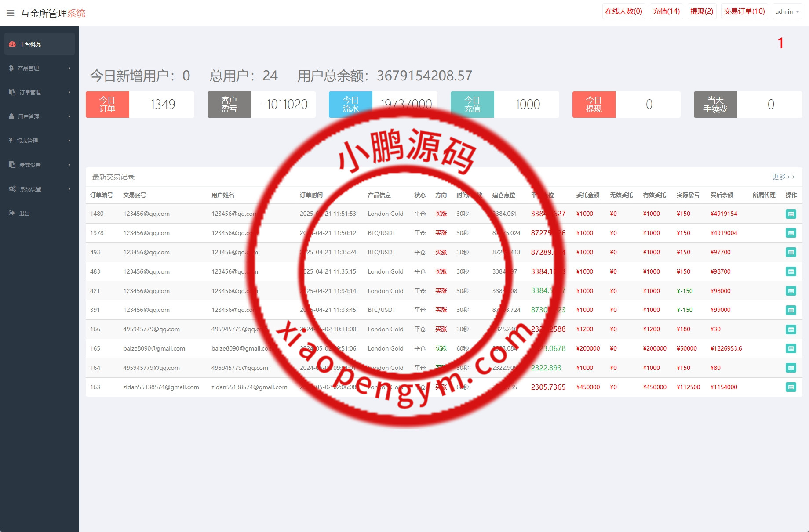This screenshot has height=532, width=809.
Task: Click the 退出 logout icon
Action: click(12, 213)
